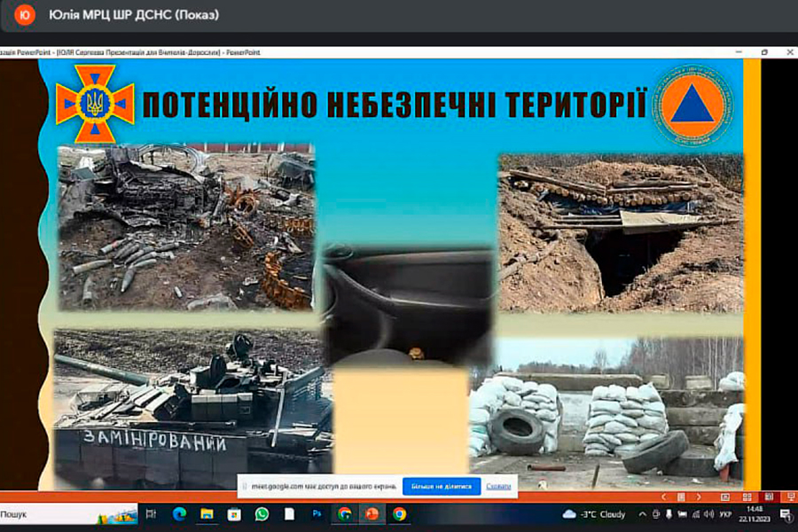Click the presenter avatar Ю
This screenshot has height=532, width=798.
(x=25, y=15)
